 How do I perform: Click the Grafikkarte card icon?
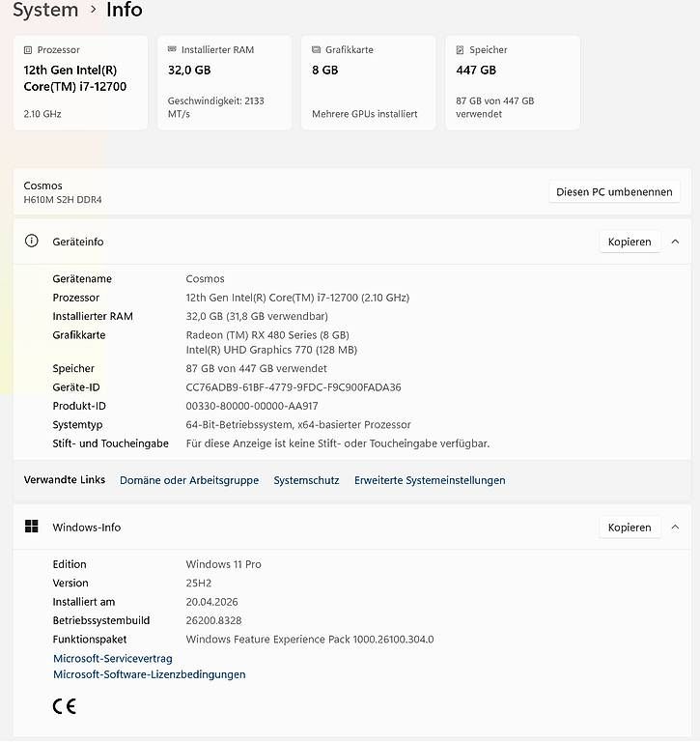click(316, 49)
